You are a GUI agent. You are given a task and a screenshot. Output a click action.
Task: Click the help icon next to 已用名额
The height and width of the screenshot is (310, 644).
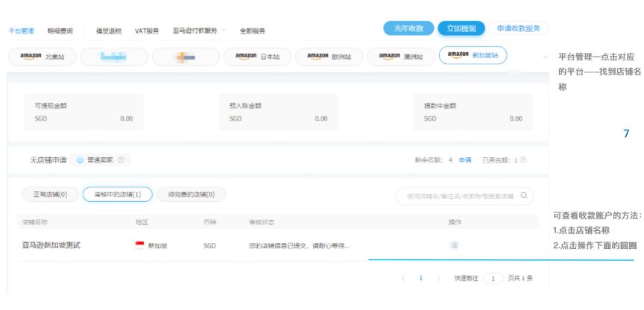(523, 160)
